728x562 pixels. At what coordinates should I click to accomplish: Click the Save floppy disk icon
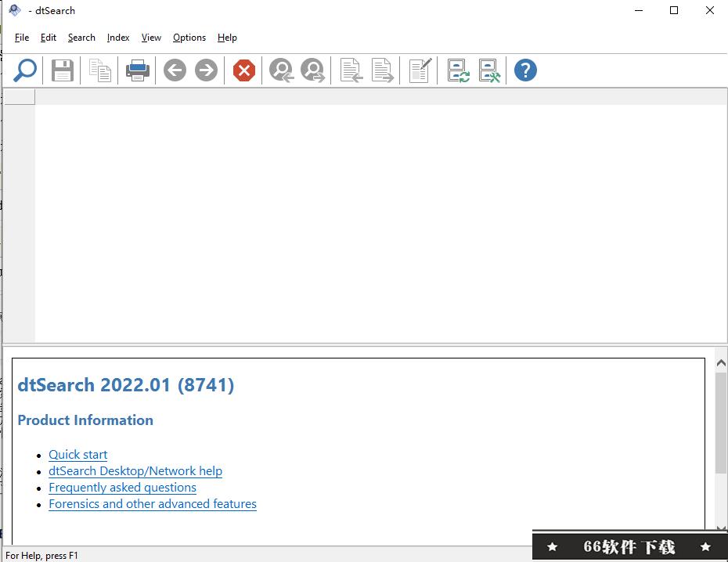(x=62, y=70)
